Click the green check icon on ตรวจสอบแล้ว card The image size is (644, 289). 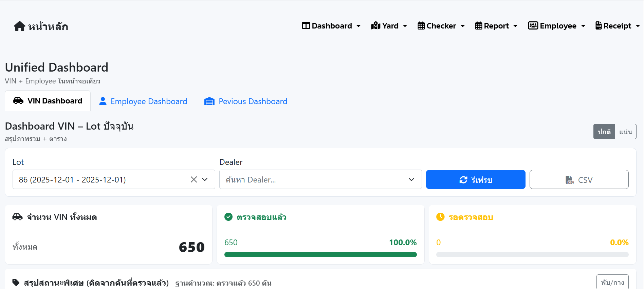[x=228, y=217]
